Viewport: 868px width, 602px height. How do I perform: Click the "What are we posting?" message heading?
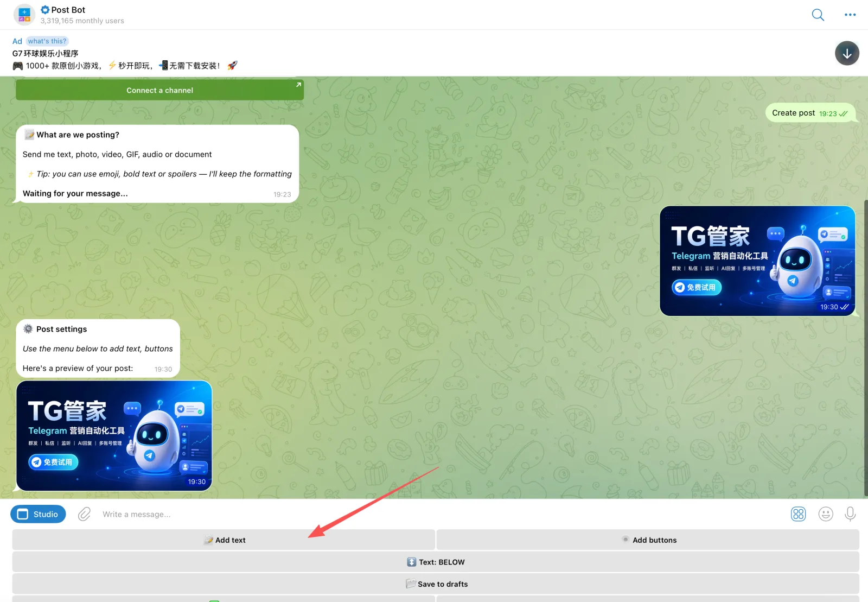[x=78, y=135]
